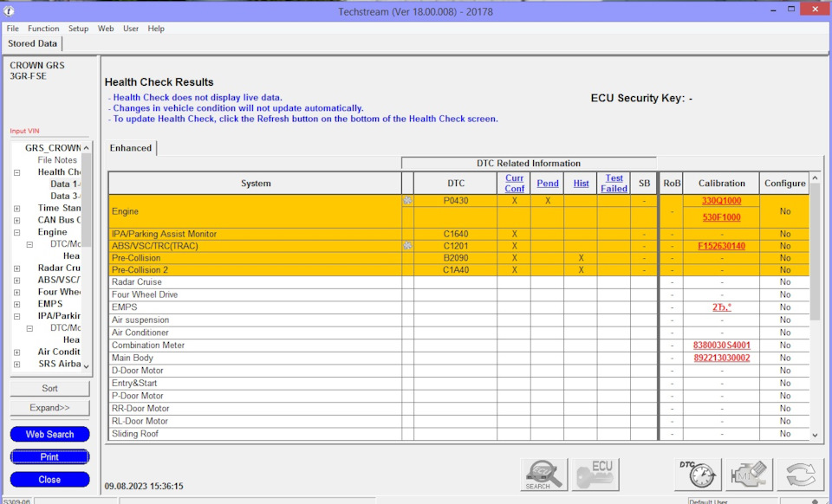Screen dimensions: 832x504
Task: Select the Stored Data tab
Action: point(32,43)
